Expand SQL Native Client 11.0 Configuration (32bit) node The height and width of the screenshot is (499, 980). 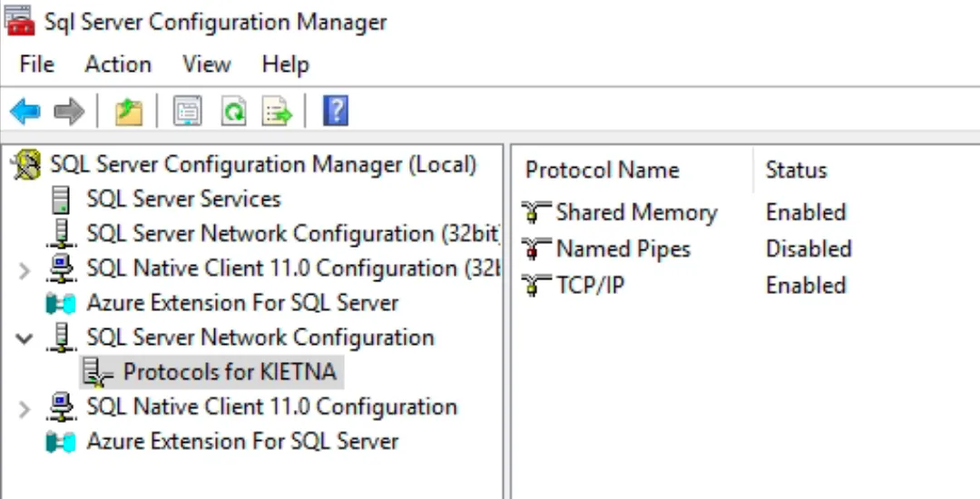(x=24, y=270)
